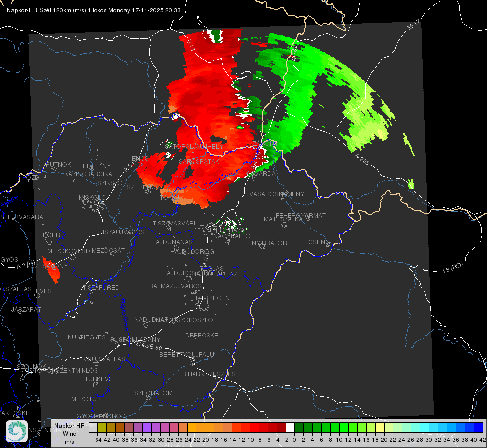Viewport: 487px width, 448px height.
Task: Click the white swatch at -2 m/s
Action: click(x=290, y=427)
